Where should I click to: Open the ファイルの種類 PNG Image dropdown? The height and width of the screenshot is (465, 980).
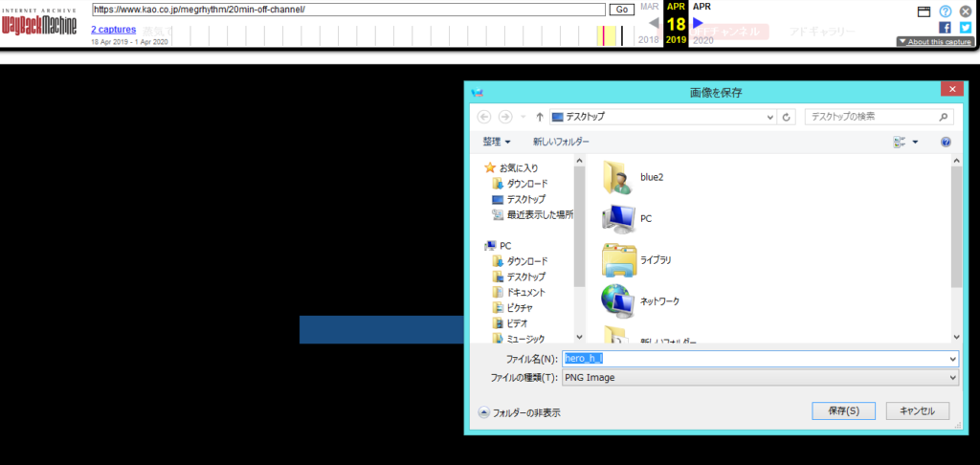click(760, 378)
